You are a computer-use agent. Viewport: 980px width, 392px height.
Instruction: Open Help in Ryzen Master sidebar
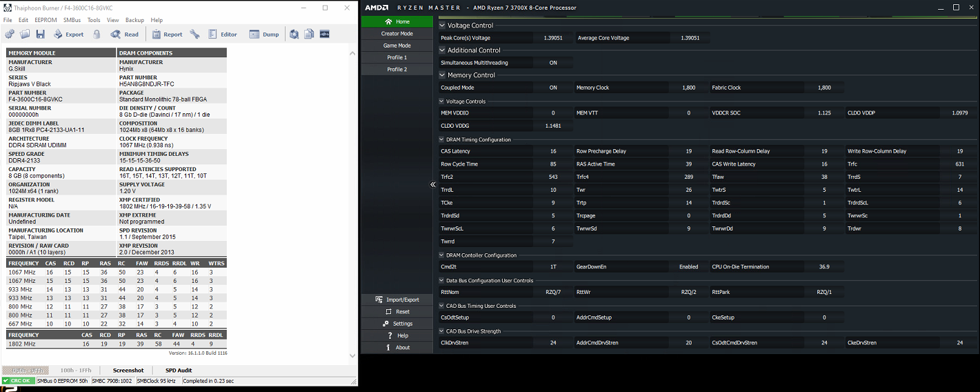tap(397, 335)
